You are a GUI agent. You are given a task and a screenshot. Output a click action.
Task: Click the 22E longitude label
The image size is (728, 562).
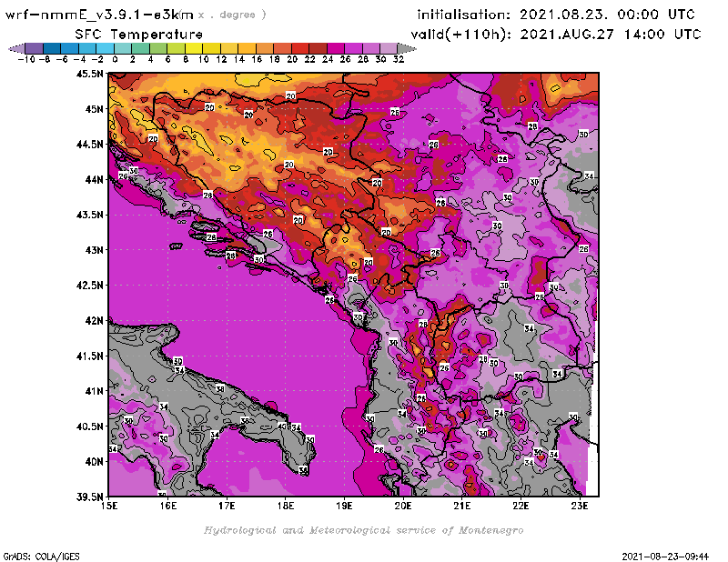(521, 506)
